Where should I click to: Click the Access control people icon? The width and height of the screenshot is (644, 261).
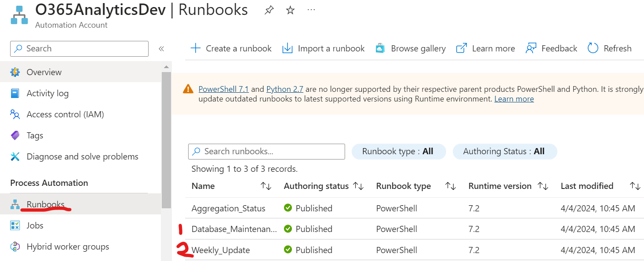[15, 114]
